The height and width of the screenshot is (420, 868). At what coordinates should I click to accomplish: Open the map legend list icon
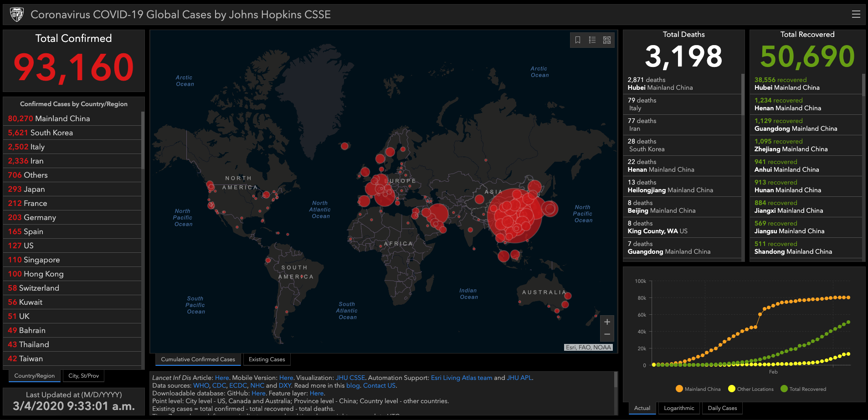[x=592, y=40]
